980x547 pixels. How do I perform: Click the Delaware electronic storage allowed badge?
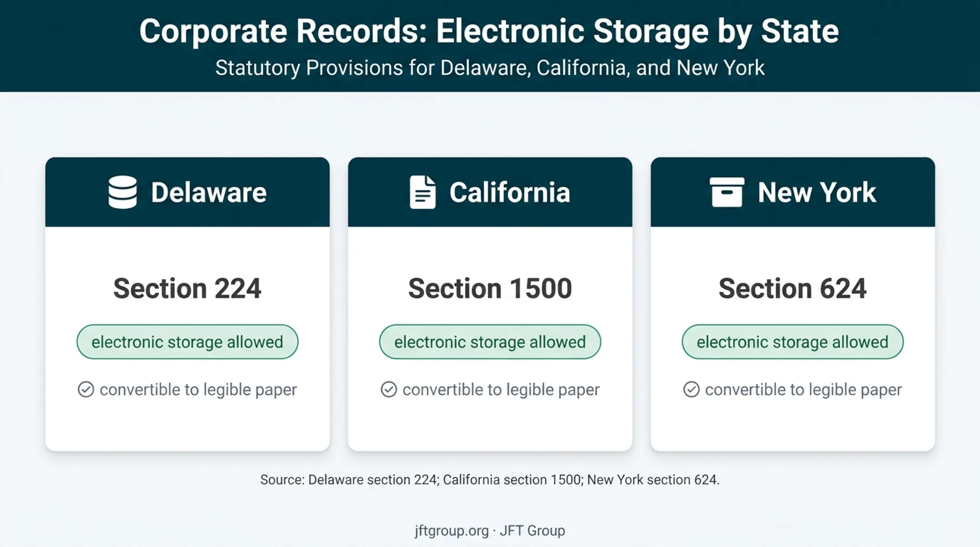(187, 342)
